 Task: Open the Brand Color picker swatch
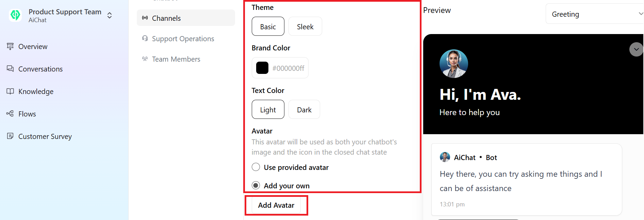(262, 67)
